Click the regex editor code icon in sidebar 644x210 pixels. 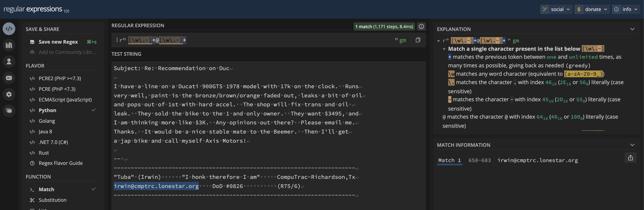9,29
